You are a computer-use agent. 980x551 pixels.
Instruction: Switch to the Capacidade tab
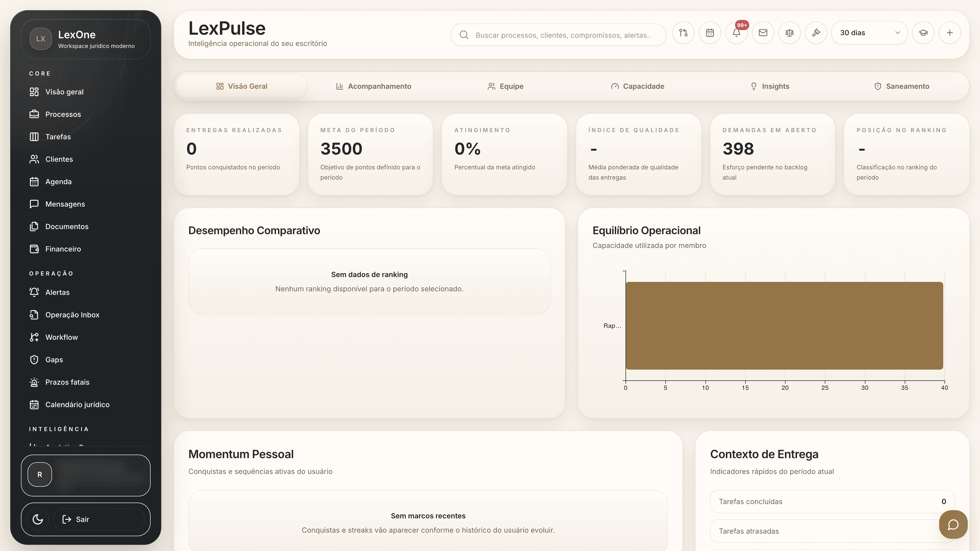tap(637, 86)
